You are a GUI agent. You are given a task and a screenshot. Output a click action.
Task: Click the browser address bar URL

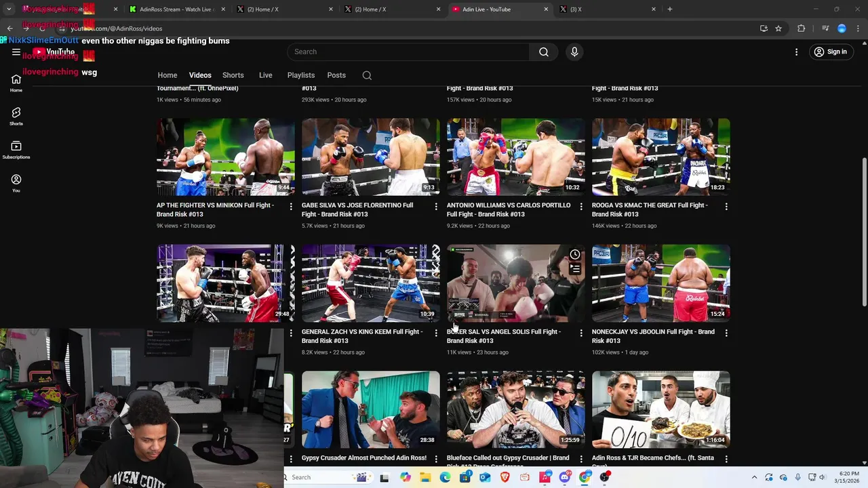[x=116, y=28]
